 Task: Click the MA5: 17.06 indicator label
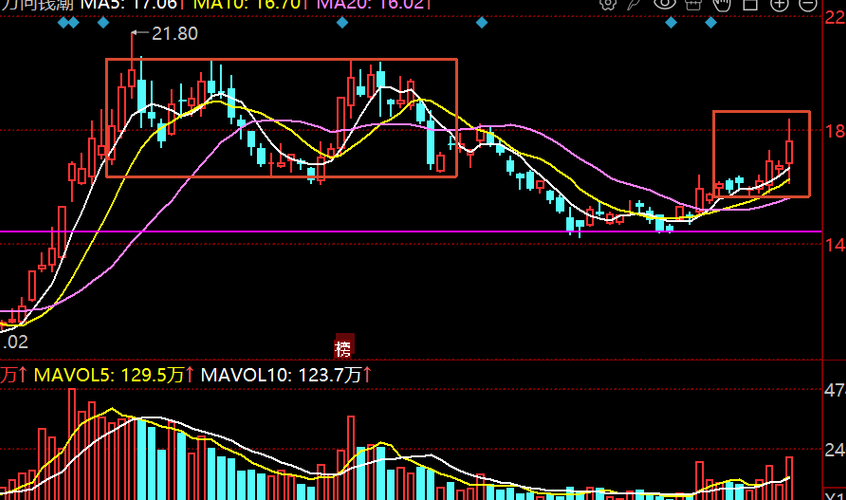(x=131, y=4)
